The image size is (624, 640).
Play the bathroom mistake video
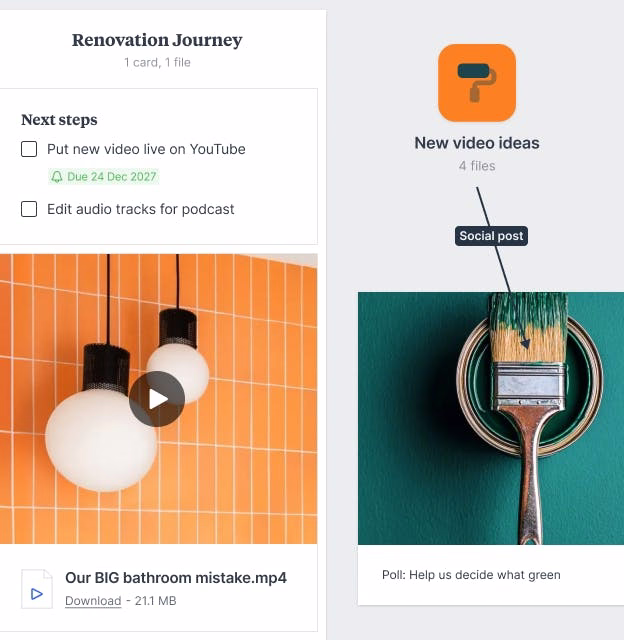[x=157, y=399]
